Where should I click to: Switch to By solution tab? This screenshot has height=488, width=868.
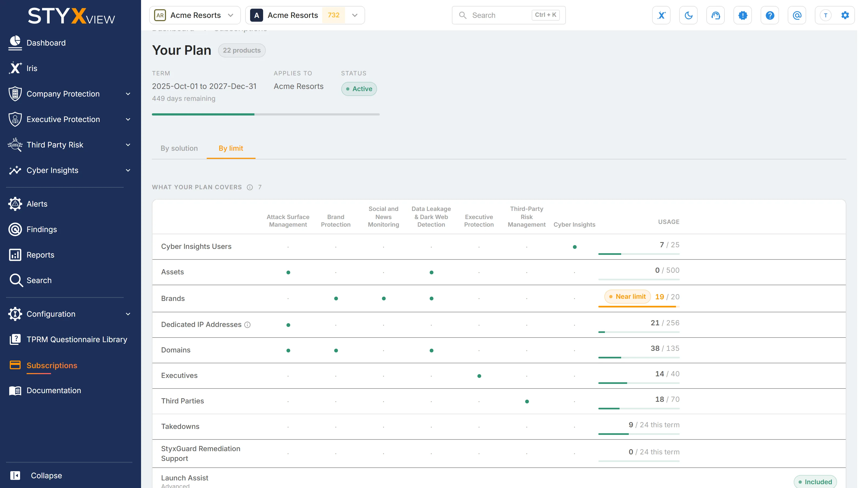[179, 148]
